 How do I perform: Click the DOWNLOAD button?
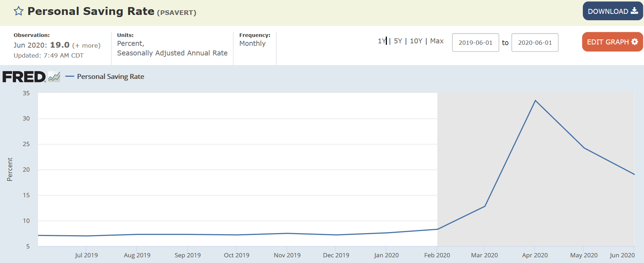pyautogui.click(x=613, y=11)
